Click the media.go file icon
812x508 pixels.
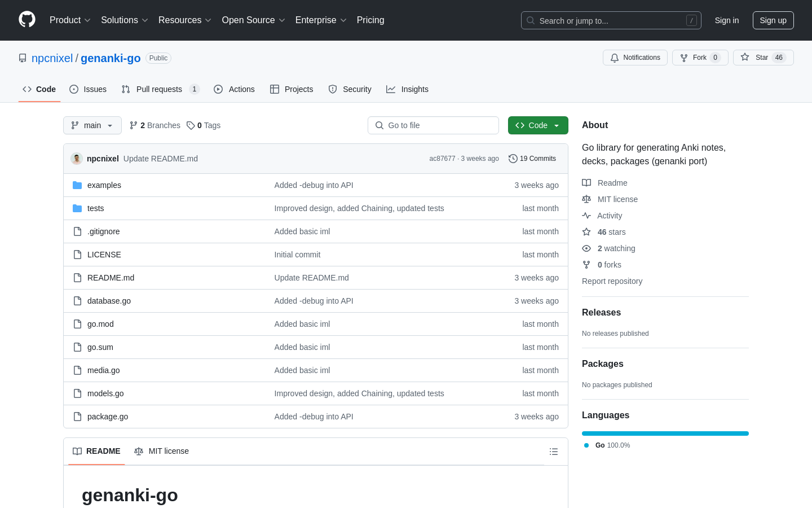77,370
